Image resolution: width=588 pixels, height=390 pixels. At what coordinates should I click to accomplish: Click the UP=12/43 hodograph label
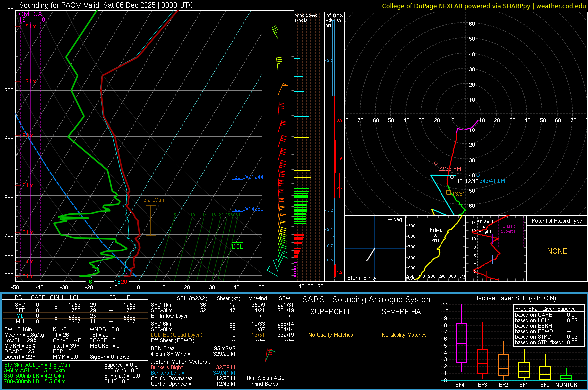coord(467,181)
